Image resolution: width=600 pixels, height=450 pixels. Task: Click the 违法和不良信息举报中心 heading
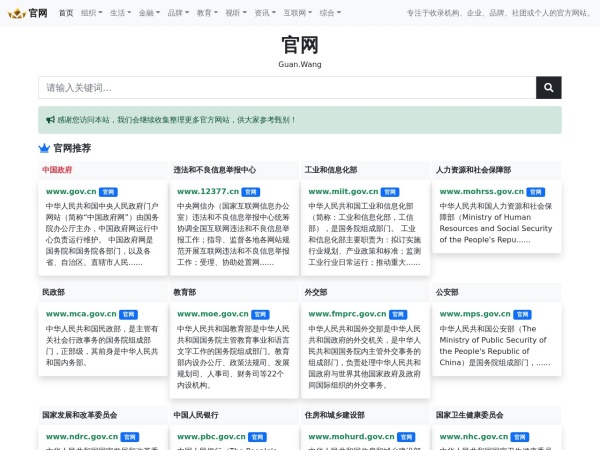tap(215, 170)
